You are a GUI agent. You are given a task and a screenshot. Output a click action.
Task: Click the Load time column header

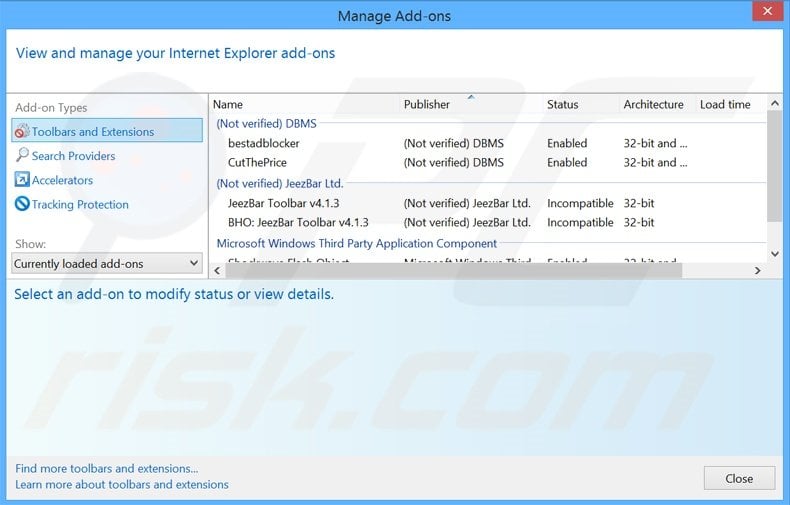click(x=725, y=105)
